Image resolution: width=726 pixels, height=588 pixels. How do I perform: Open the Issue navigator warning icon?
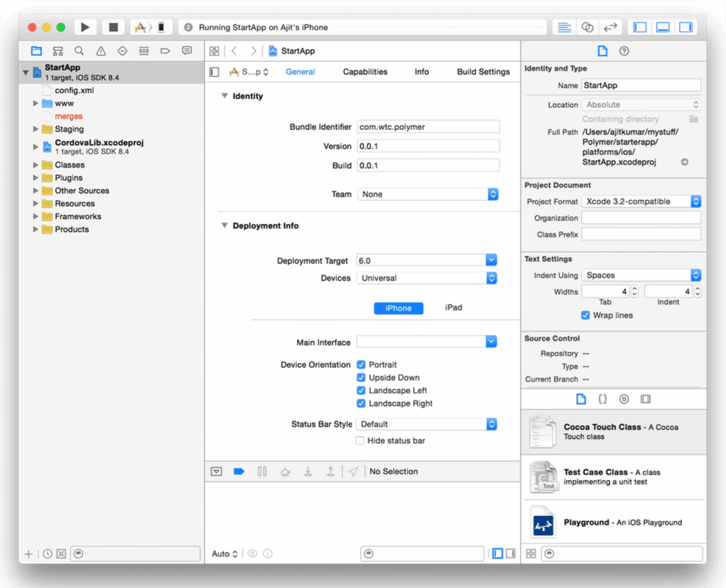click(101, 51)
